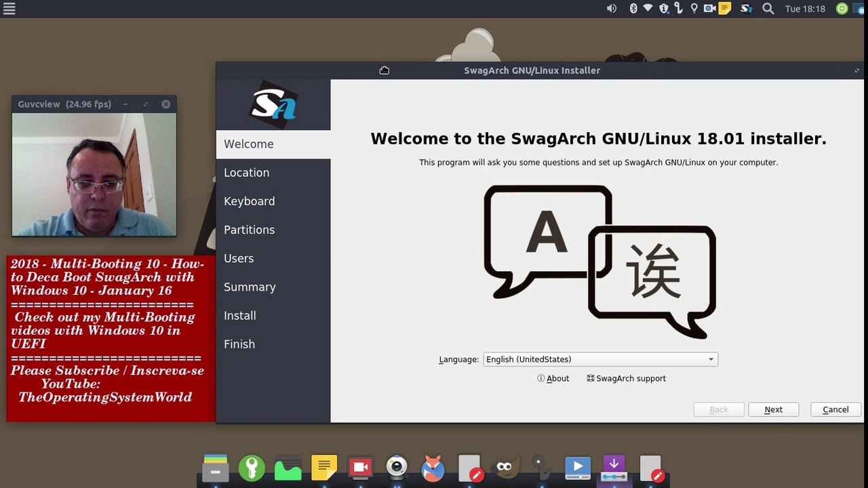
Task: Select the Users step in sidebar
Action: pos(273,258)
